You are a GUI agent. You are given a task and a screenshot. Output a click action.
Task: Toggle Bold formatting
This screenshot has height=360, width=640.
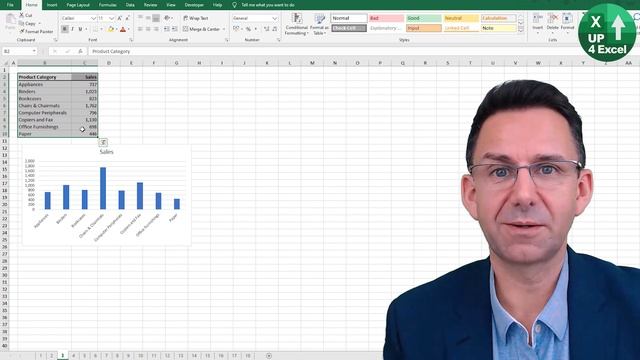(64, 29)
